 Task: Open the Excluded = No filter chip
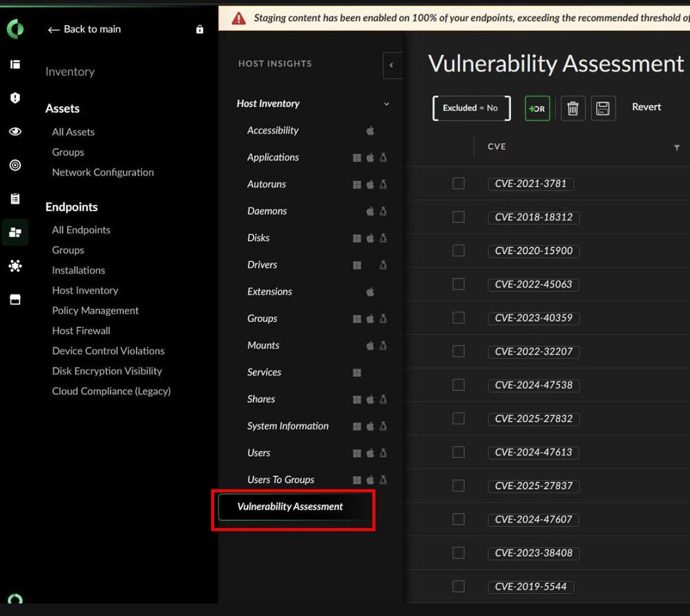click(x=471, y=108)
